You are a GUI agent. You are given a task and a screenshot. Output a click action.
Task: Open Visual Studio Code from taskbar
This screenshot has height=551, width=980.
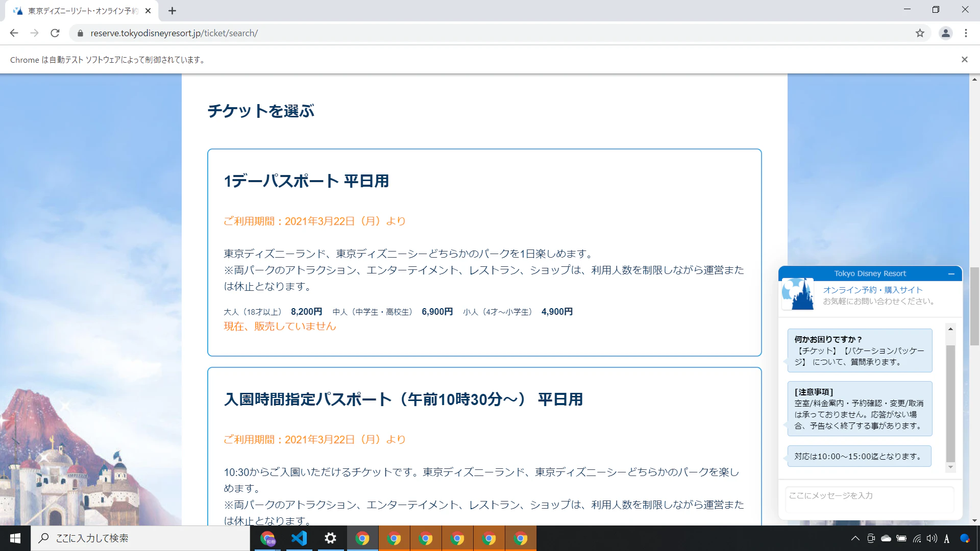[299, 538]
